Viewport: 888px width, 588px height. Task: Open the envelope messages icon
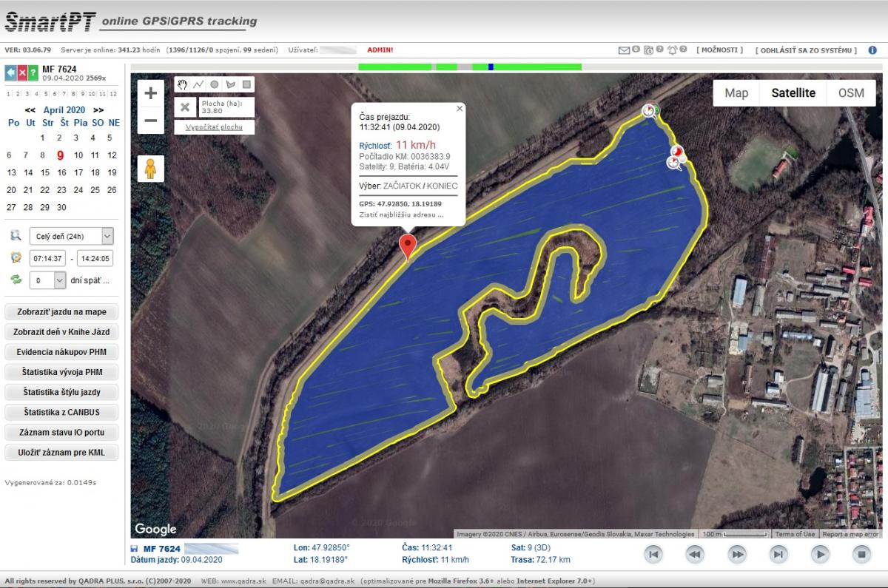tap(625, 50)
